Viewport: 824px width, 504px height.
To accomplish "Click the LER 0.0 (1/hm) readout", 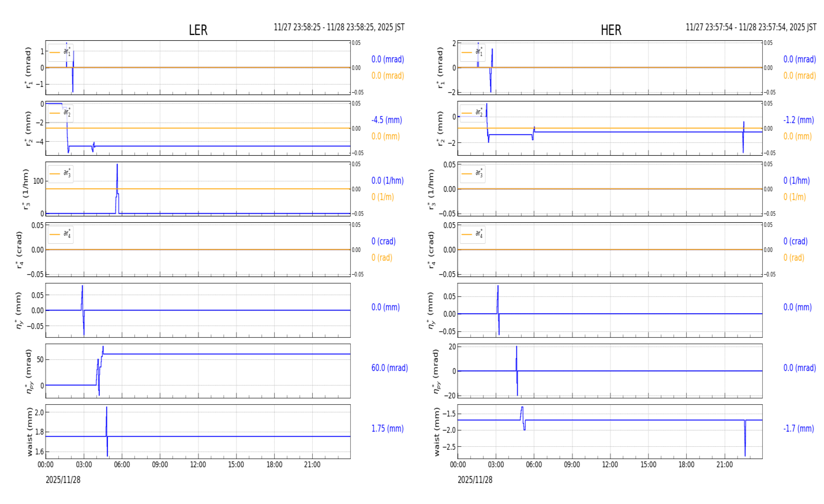I will click(387, 181).
